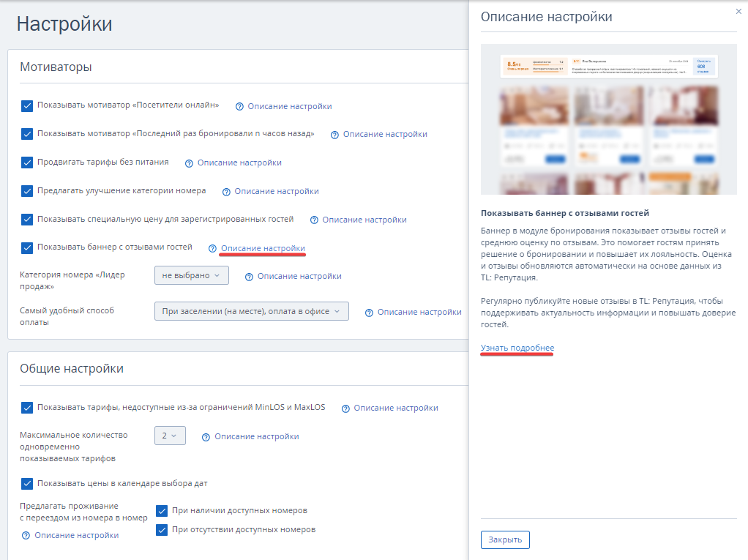Click help icon for «Последний раз бронировали» motivator
Screen dimensions: 748x560
(x=335, y=135)
